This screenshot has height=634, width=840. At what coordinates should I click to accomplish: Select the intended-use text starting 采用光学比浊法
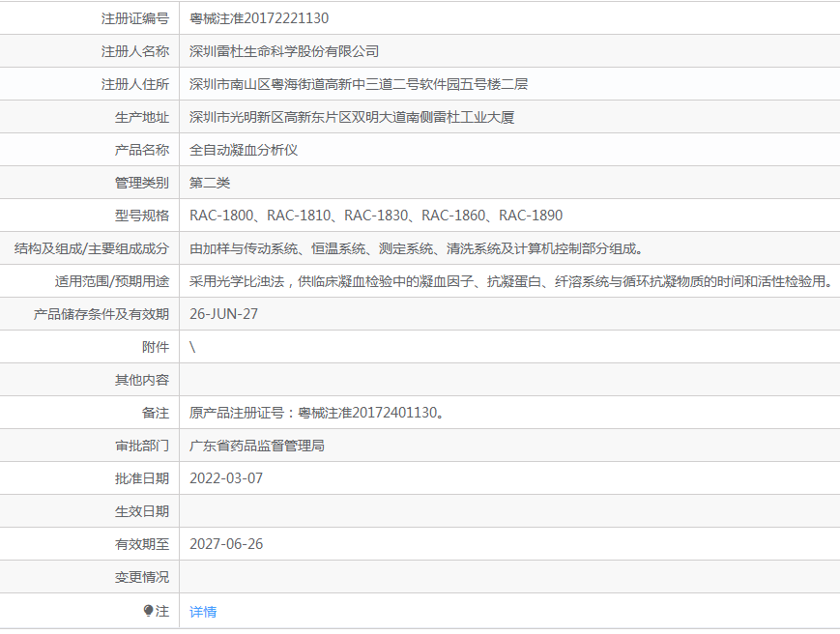(511, 281)
